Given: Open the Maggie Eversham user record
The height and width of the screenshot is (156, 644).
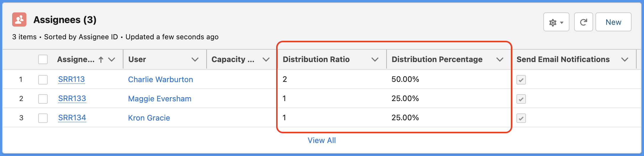Looking at the screenshot, I should 160,99.
